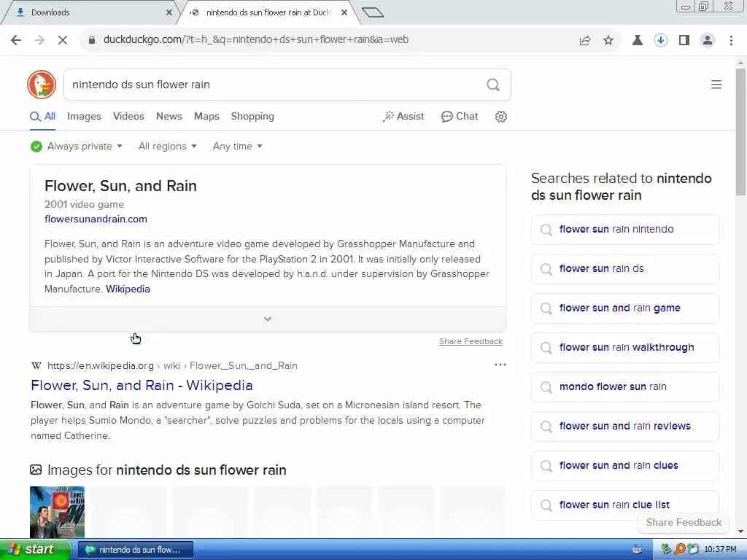Search related: flower sun and rain reviews

(x=624, y=426)
